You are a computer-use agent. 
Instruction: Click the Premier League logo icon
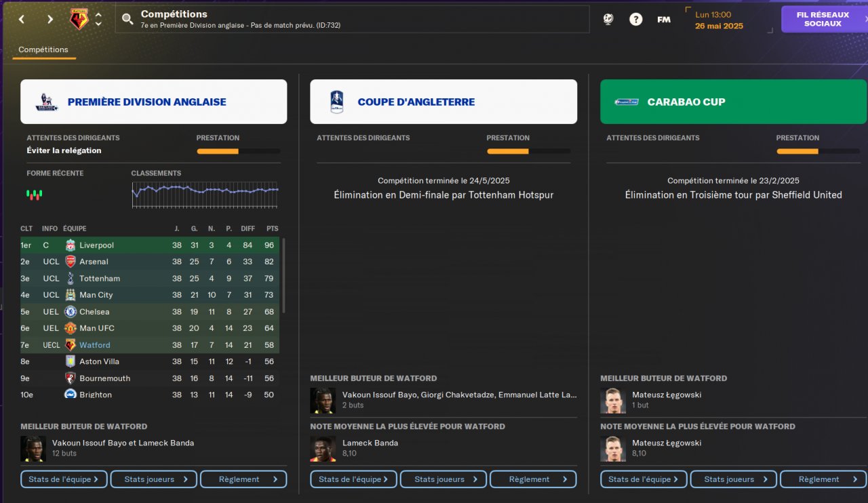click(x=47, y=102)
